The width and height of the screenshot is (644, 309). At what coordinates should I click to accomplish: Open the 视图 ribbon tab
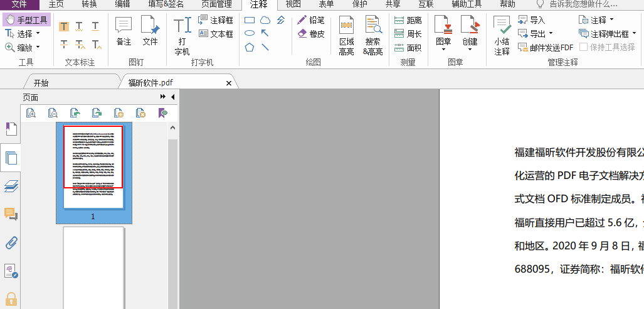(293, 4)
